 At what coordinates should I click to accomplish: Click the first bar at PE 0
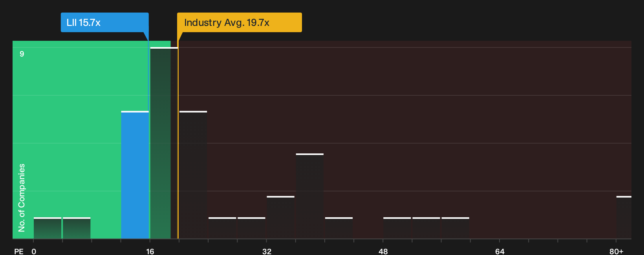48,228
